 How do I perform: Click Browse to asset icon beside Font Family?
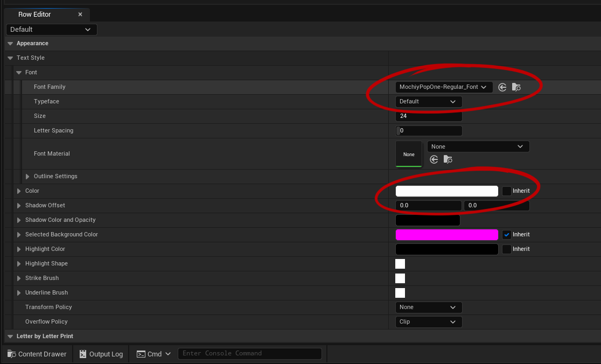pos(516,87)
